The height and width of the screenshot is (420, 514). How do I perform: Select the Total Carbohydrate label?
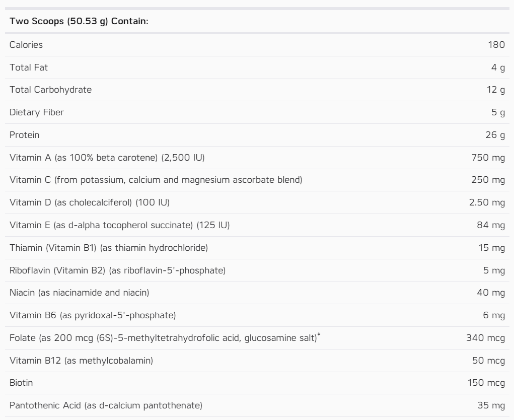pyautogui.click(x=50, y=90)
